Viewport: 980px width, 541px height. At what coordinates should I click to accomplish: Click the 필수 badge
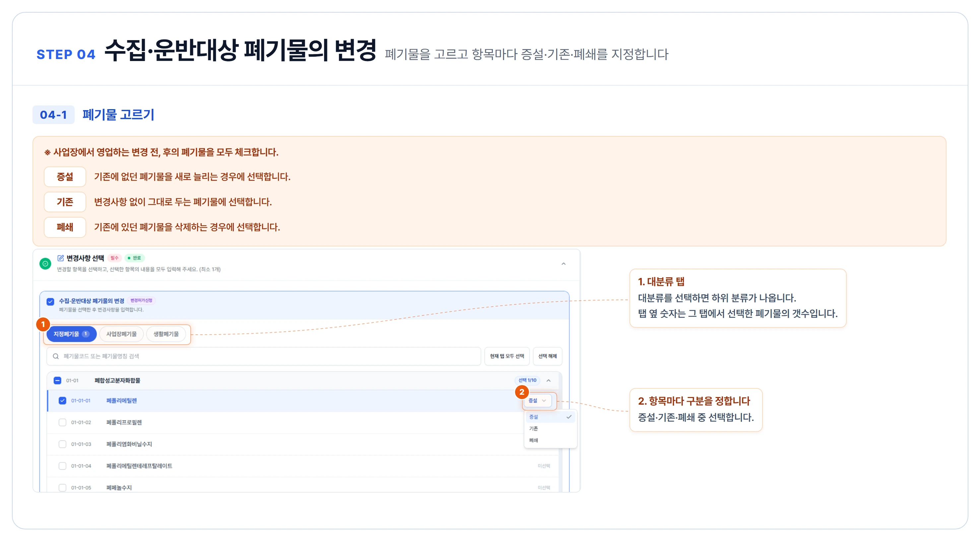[x=114, y=258]
